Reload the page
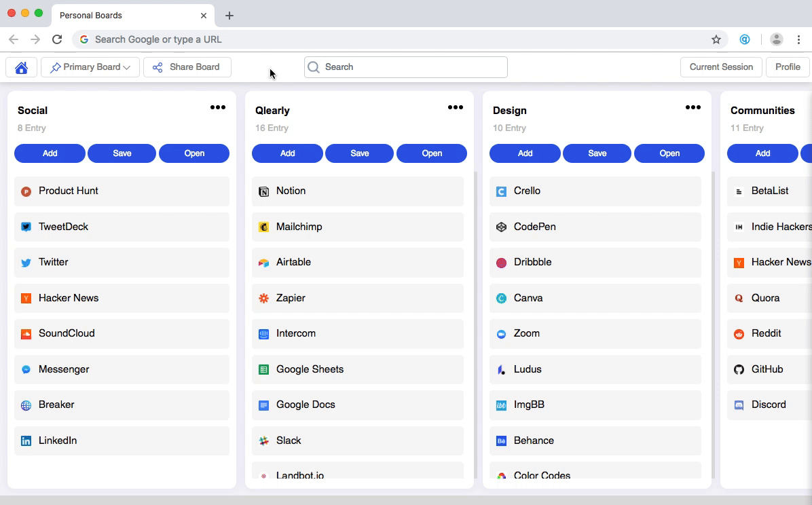 coord(57,39)
